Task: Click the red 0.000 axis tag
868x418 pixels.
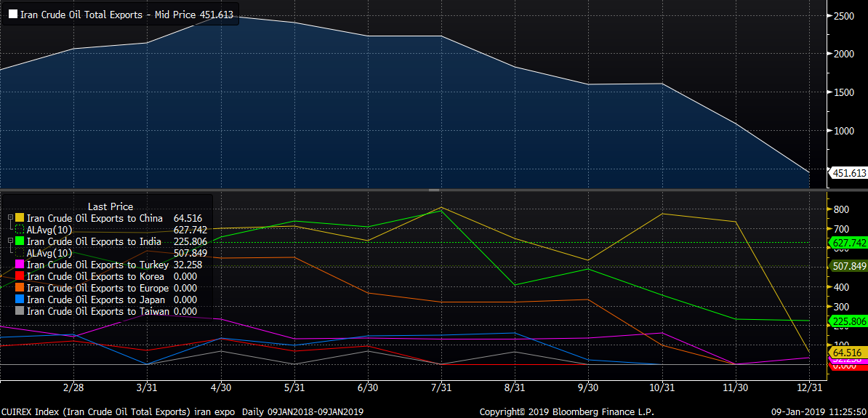Action: 848,366
